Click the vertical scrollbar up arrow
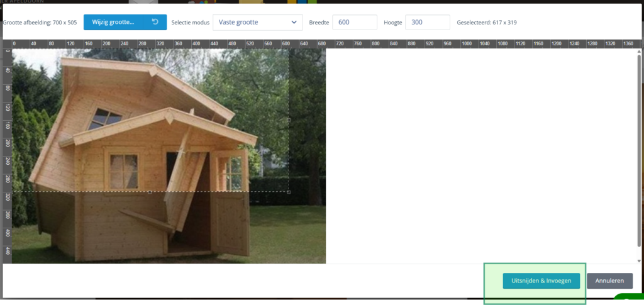 coord(639,52)
